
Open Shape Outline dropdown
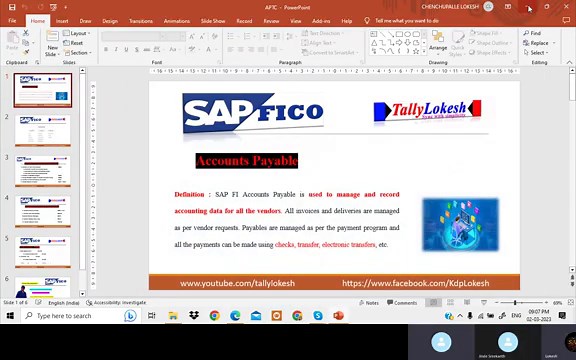coord(490,43)
